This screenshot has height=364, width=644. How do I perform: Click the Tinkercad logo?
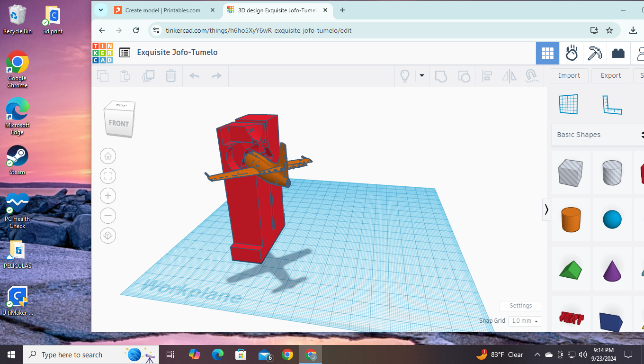click(x=103, y=53)
